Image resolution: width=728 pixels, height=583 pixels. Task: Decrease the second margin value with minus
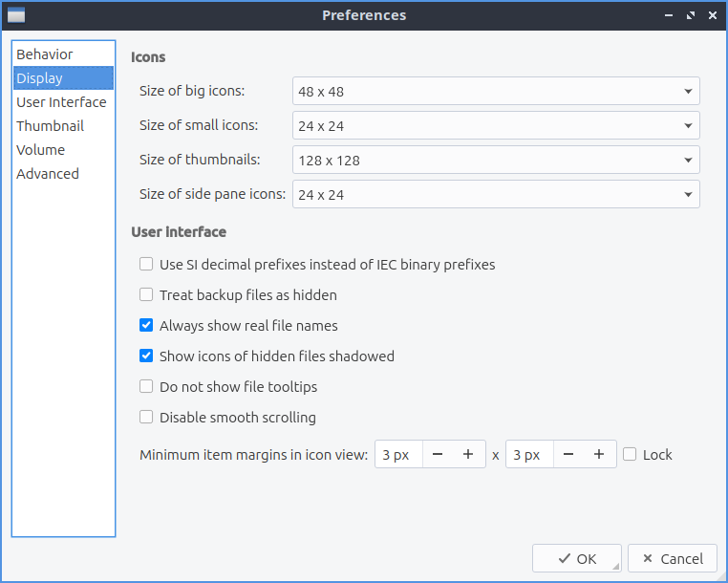tap(568, 455)
